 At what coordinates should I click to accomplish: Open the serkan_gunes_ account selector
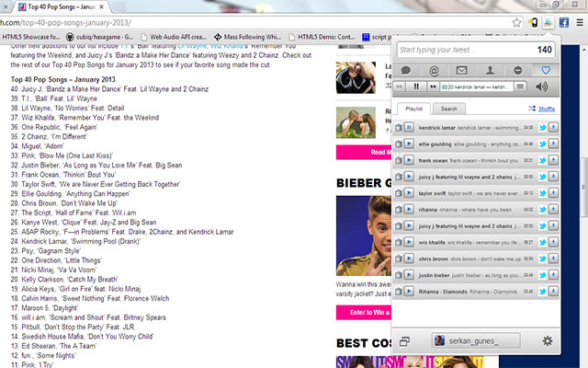click(476, 341)
